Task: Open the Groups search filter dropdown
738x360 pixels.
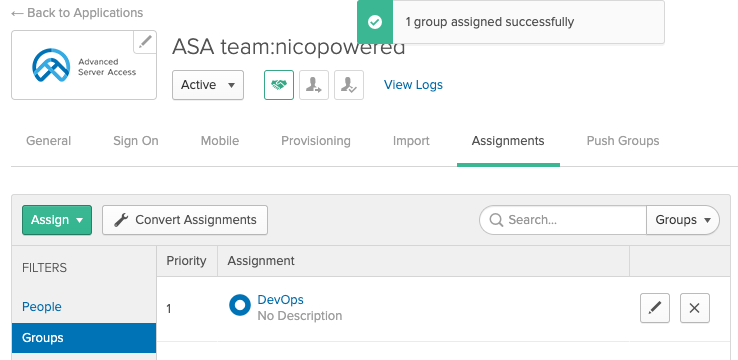Action: [x=683, y=220]
